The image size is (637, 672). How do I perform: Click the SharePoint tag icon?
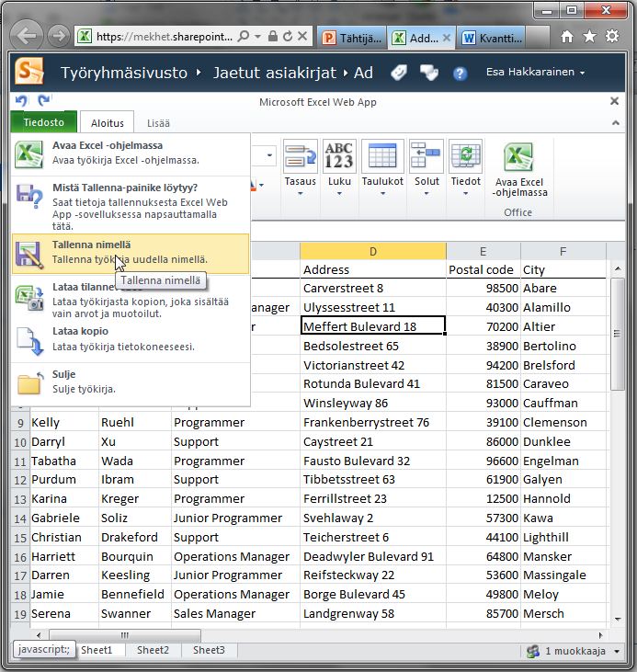[399, 73]
